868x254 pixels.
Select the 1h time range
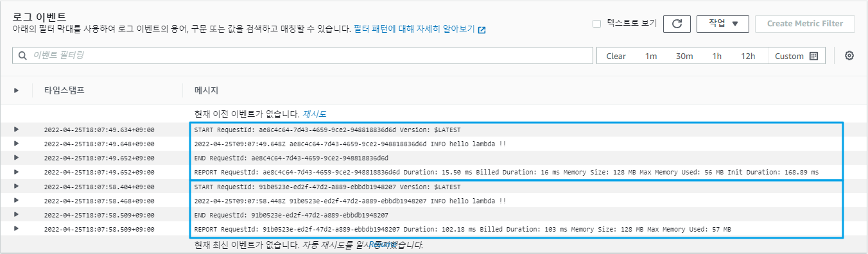tap(716, 56)
